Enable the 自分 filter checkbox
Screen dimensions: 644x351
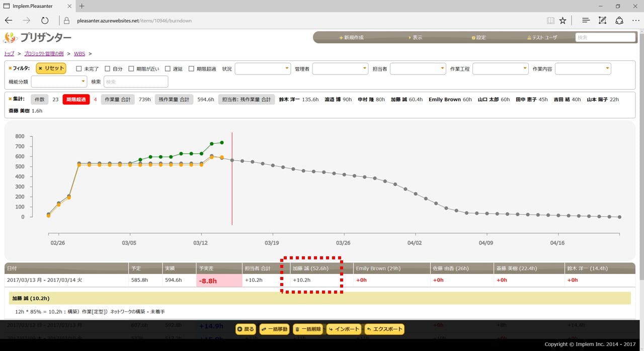pos(108,68)
